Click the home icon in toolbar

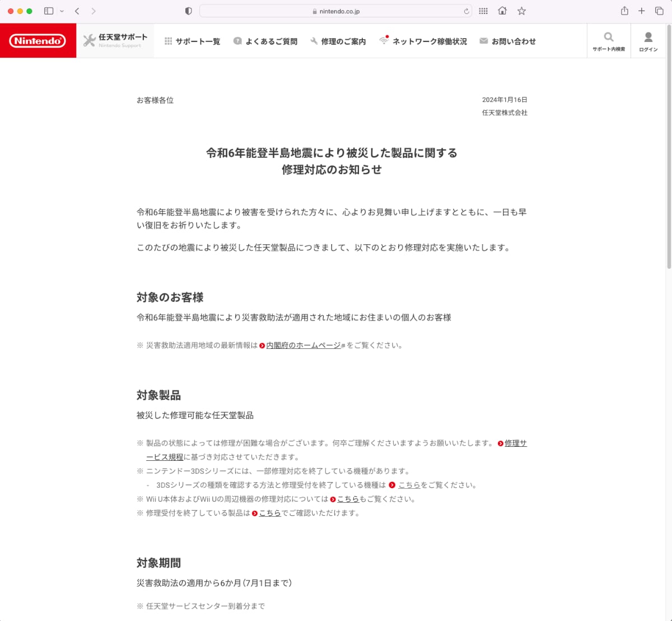[502, 11]
